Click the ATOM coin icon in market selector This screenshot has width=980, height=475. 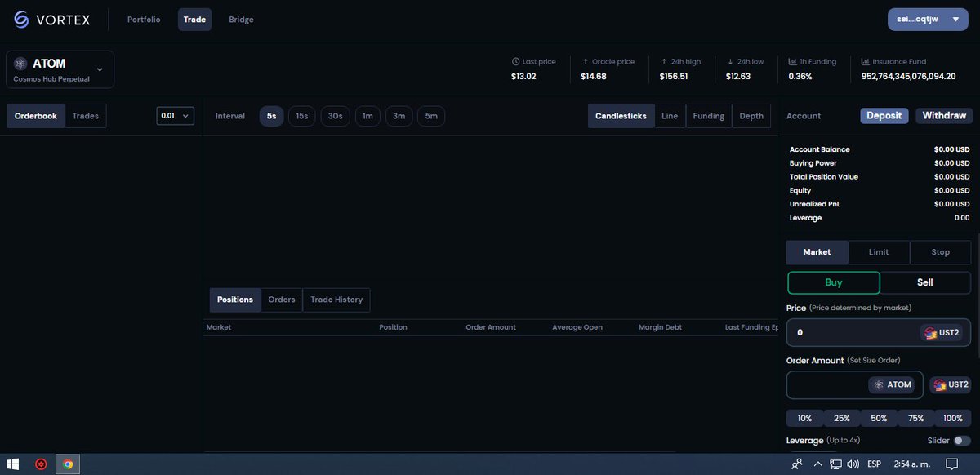(20, 64)
